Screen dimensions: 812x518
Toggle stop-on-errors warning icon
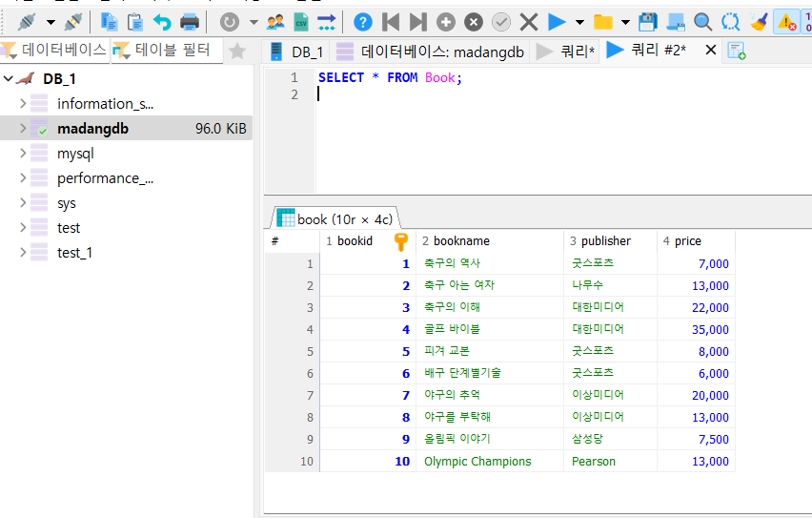(x=786, y=22)
